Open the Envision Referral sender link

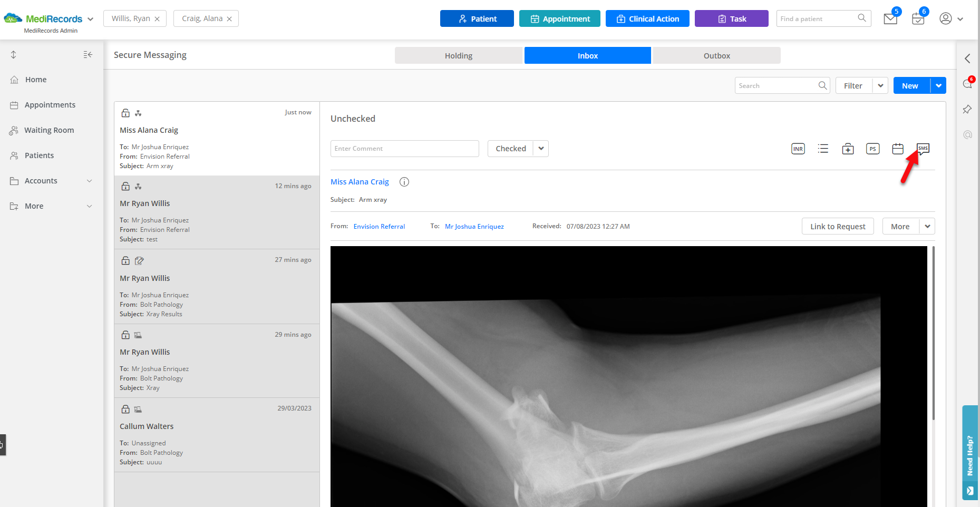tap(379, 227)
